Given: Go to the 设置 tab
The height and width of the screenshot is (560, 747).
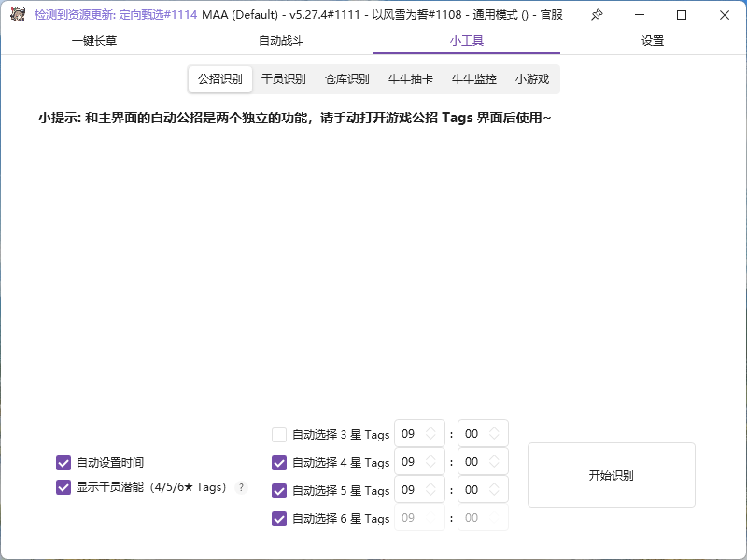Looking at the screenshot, I should tap(653, 42).
